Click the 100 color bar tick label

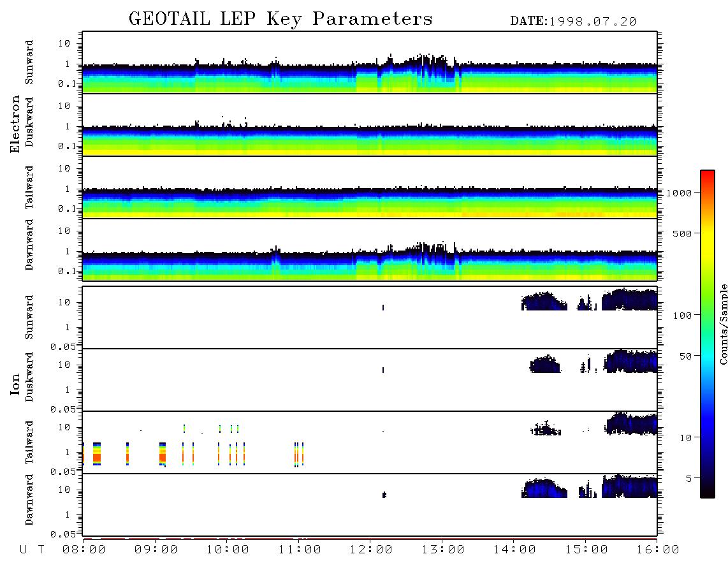683,316
